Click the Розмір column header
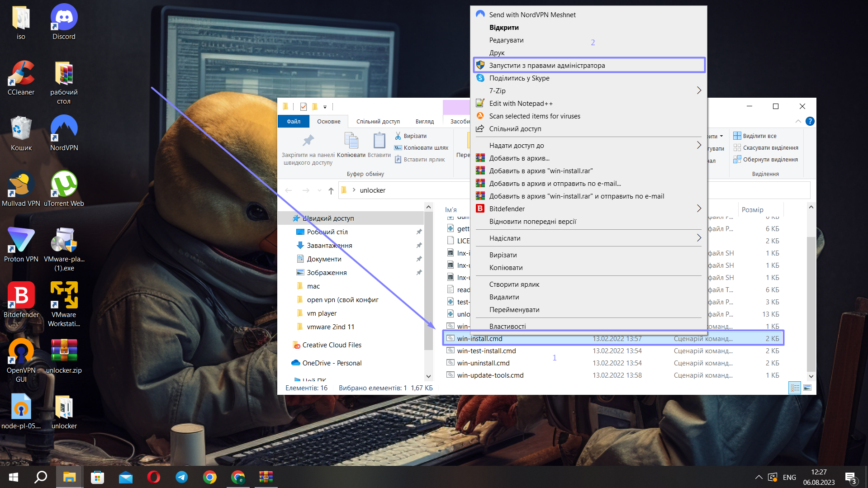 pos(760,209)
